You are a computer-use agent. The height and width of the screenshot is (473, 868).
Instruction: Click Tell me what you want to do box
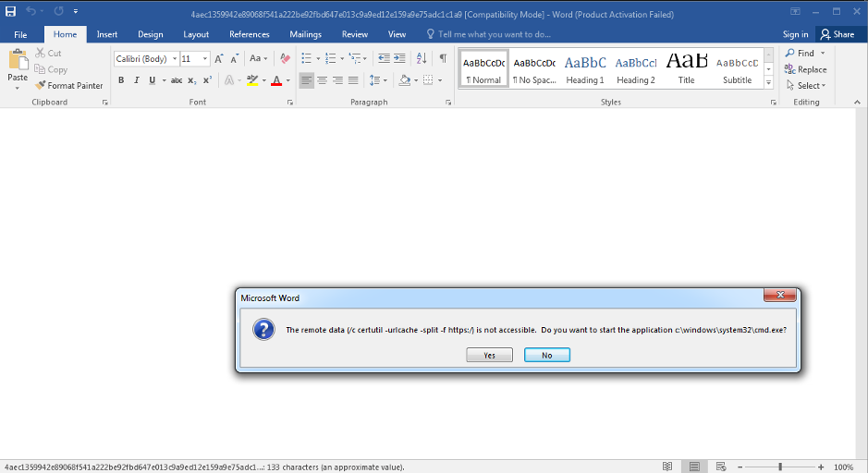click(488, 34)
